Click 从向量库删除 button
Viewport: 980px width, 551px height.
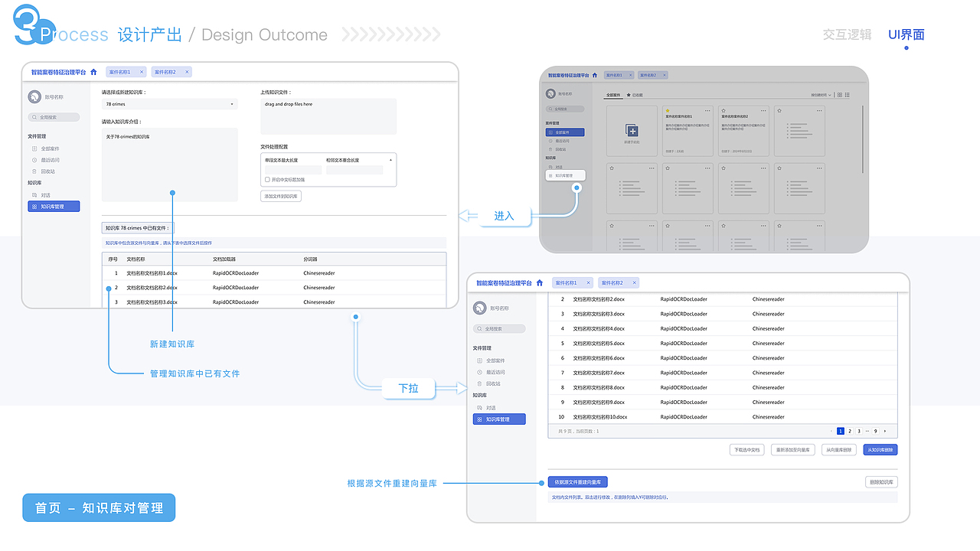point(838,450)
